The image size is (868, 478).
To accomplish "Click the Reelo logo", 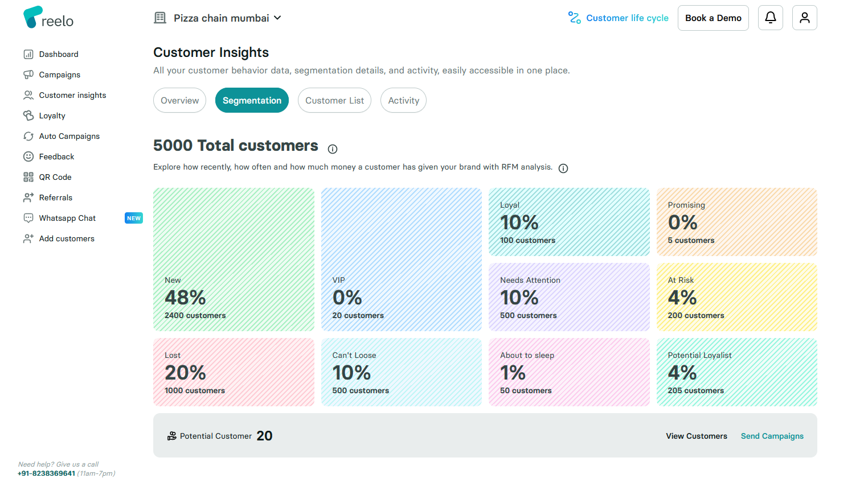I will click(48, 18).
